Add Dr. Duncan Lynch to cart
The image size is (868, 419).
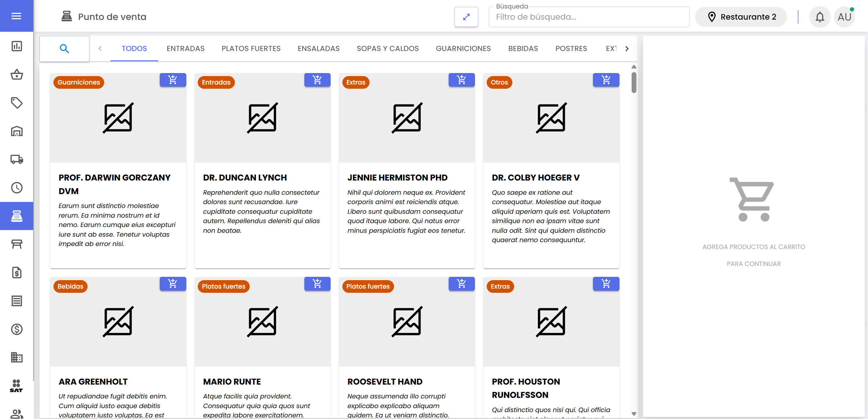(x=317, y=80)
